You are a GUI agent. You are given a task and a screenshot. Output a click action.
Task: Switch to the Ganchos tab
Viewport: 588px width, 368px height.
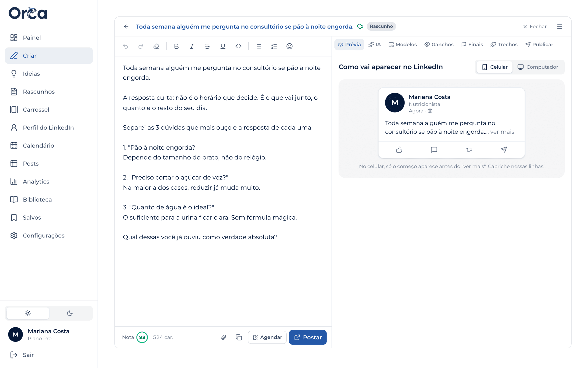439,45
